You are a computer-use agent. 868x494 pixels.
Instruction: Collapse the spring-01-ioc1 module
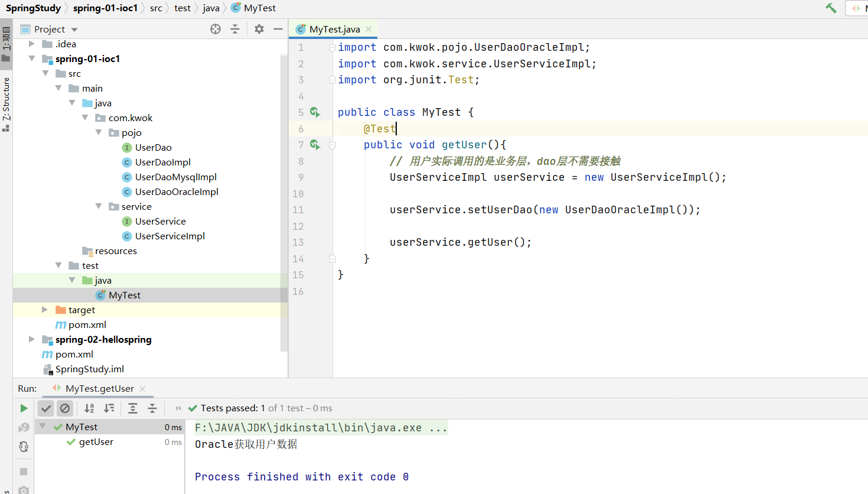32,58
